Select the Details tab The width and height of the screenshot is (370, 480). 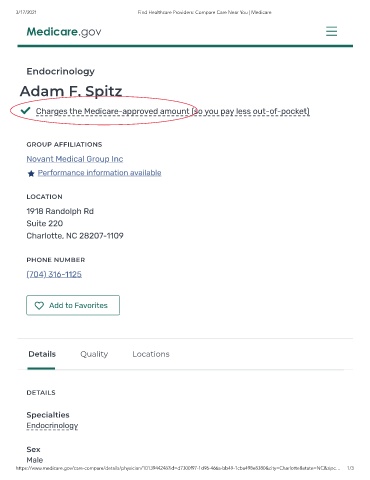click(x=42, y=354)
